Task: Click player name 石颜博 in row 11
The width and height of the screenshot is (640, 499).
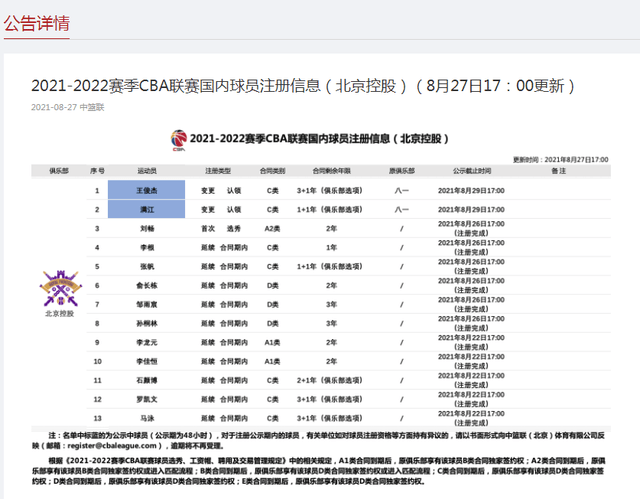Action: tap(147, 380)
